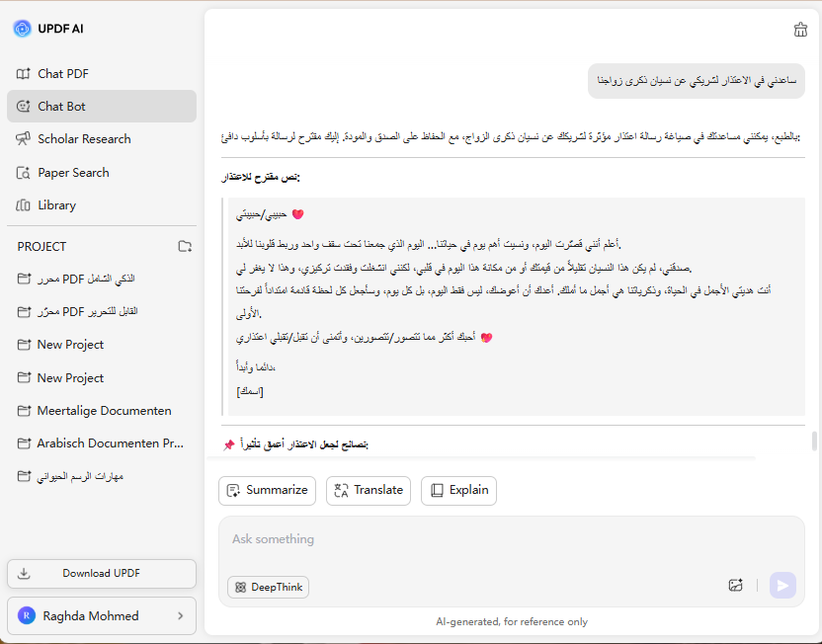Viewport: 822px width, 644px height.
Task: Click the user's Arabic message bubble
Action: coord(697,81)
